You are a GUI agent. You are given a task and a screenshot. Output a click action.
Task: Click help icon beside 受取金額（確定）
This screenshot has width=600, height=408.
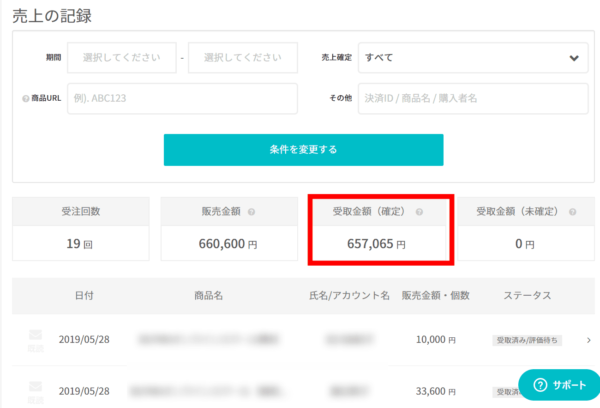tap(419, 212)
